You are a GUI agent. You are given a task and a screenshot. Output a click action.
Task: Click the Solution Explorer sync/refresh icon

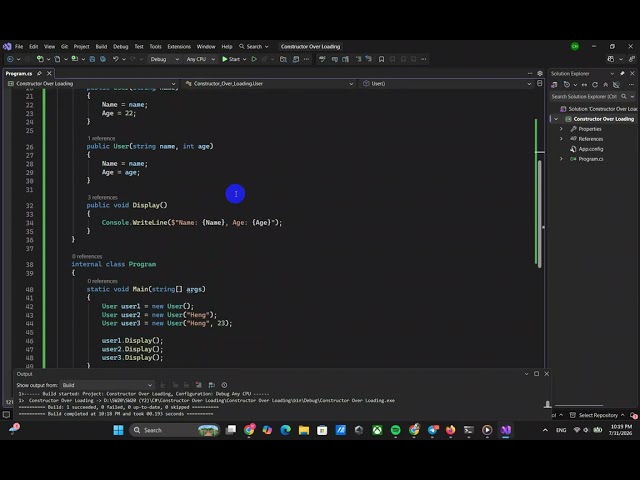[x=595, y=85]
